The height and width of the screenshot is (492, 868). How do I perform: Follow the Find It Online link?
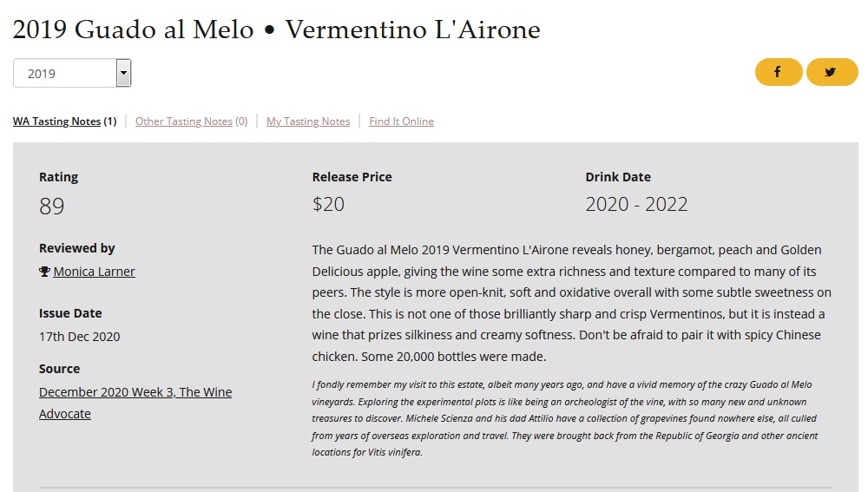(x=401, y=121)
